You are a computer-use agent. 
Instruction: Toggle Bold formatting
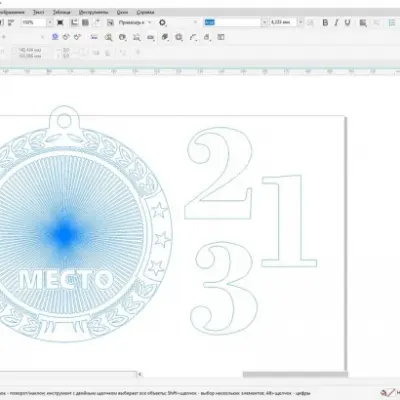325,22
